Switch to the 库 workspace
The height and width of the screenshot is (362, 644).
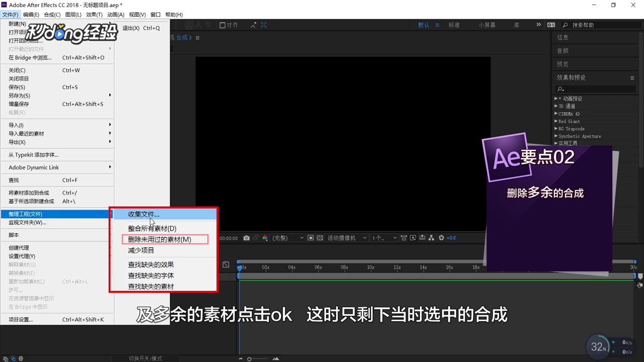point(517,25)
